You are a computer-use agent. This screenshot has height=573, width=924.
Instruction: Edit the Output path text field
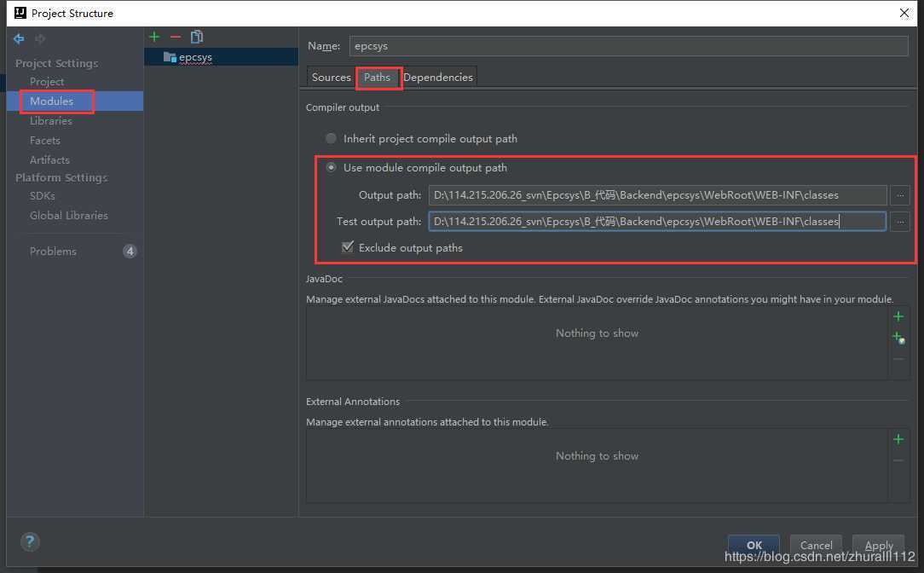click(x=658, y=195)
